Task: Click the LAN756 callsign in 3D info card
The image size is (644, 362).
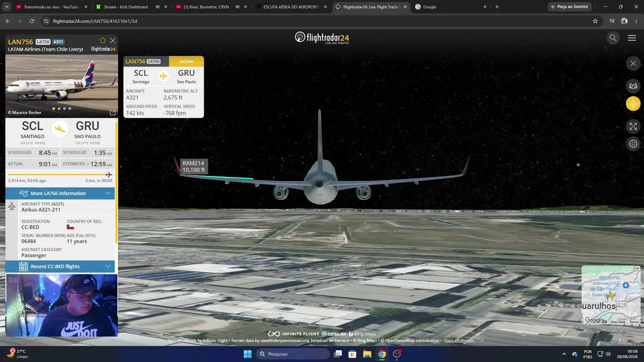Action: tap(135, 61)
